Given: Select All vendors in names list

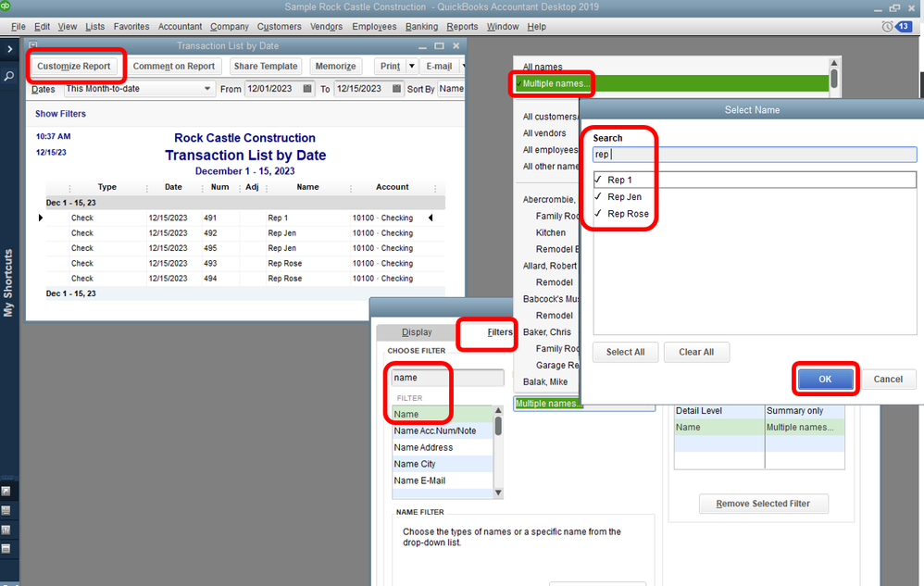Looking at the screenshot, I should pyautogui.click(x=544, y=133).
